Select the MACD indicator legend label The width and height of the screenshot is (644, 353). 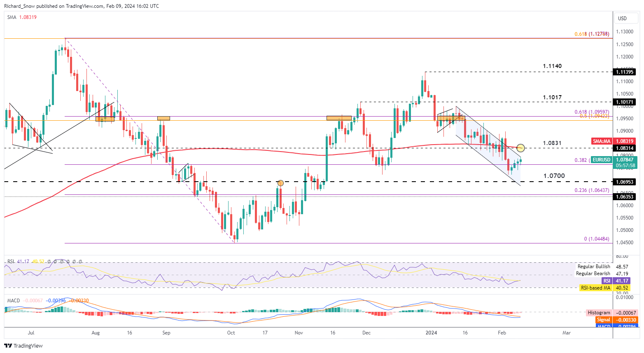click(x=14, y=301)
